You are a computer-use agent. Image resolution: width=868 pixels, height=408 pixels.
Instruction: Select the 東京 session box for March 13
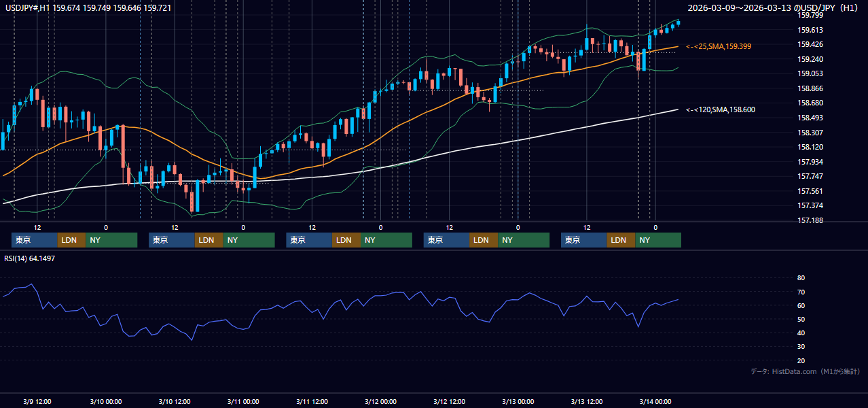584,240
